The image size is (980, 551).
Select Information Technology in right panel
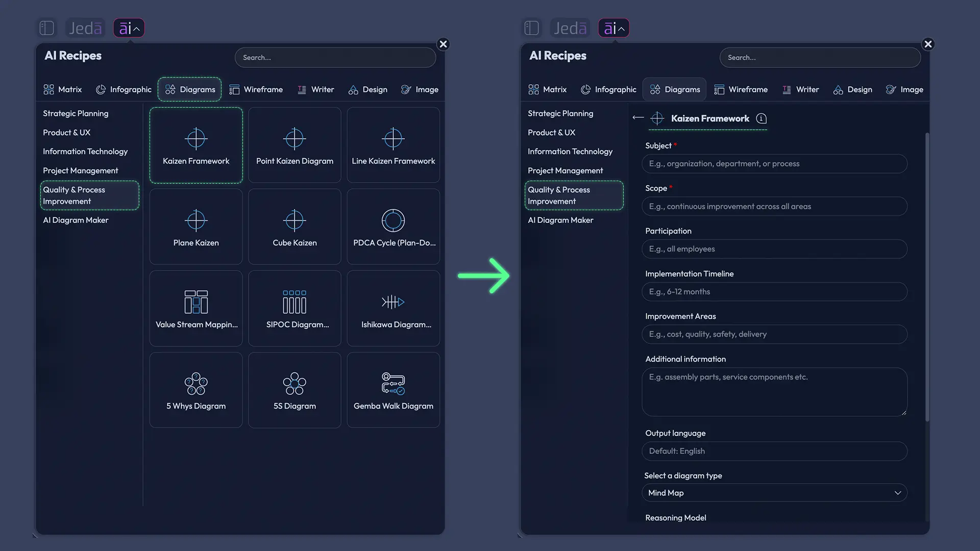click(x=570, y=152)
